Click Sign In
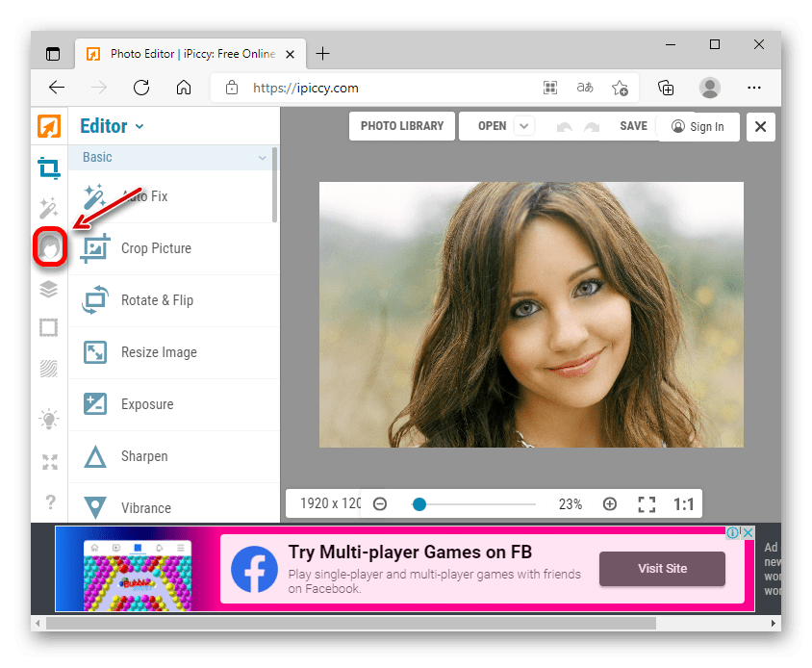The image size is (812, 668). point(698,126)
